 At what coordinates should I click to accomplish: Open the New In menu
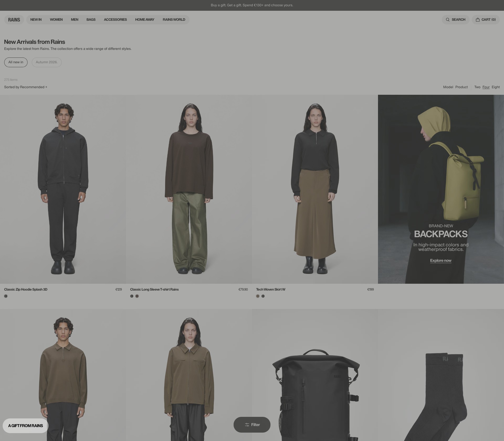[36, 20]
